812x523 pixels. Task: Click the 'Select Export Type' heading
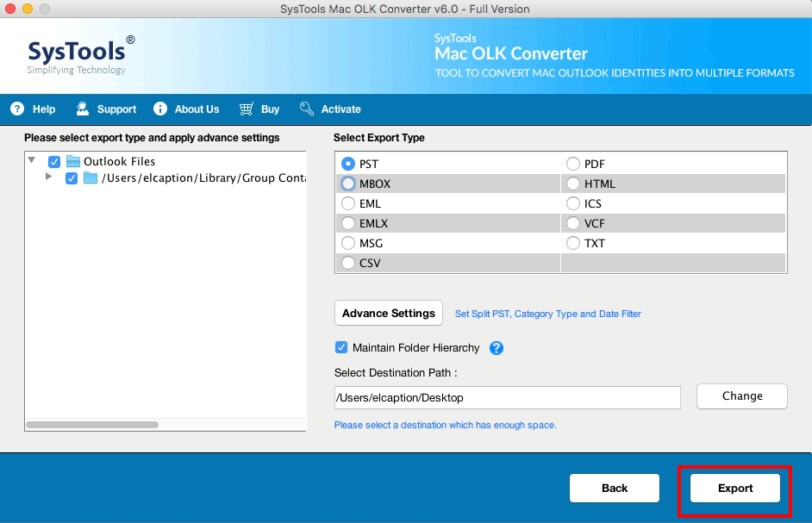coord(379,138)
